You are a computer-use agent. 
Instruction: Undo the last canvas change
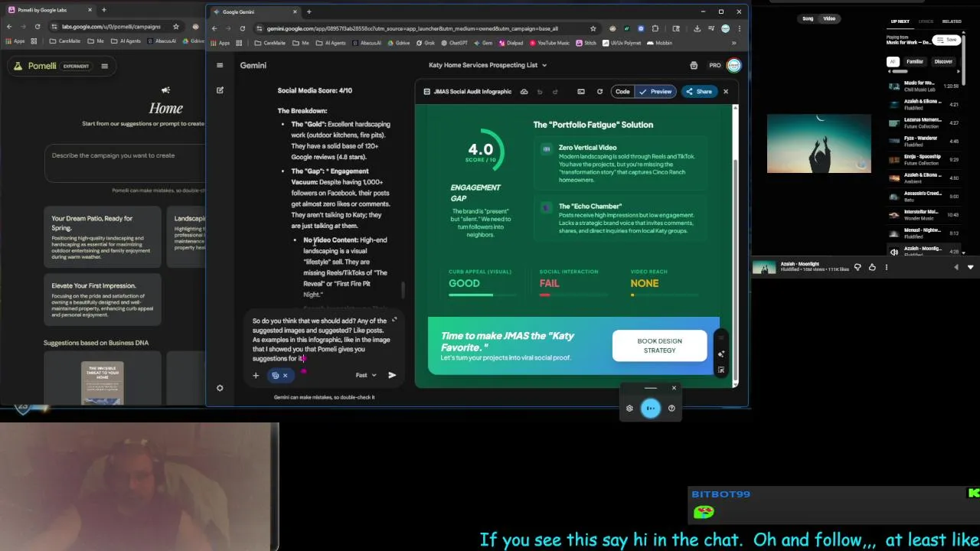click(540, 92)
